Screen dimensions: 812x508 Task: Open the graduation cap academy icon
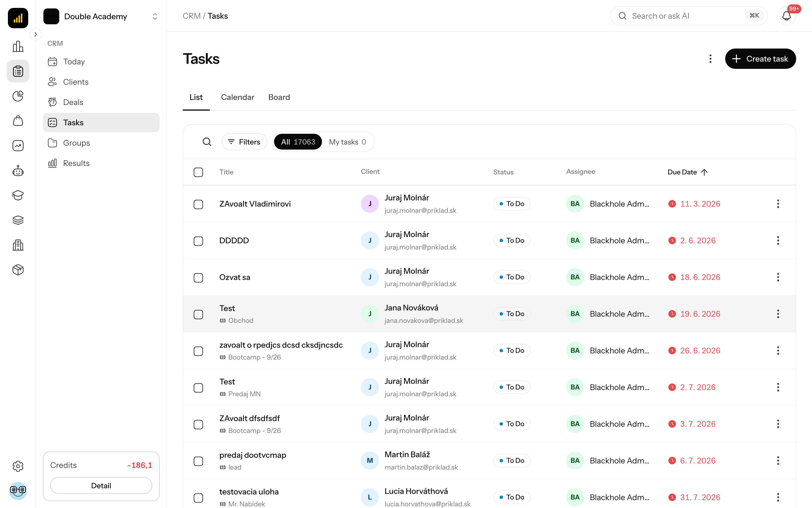18,195
